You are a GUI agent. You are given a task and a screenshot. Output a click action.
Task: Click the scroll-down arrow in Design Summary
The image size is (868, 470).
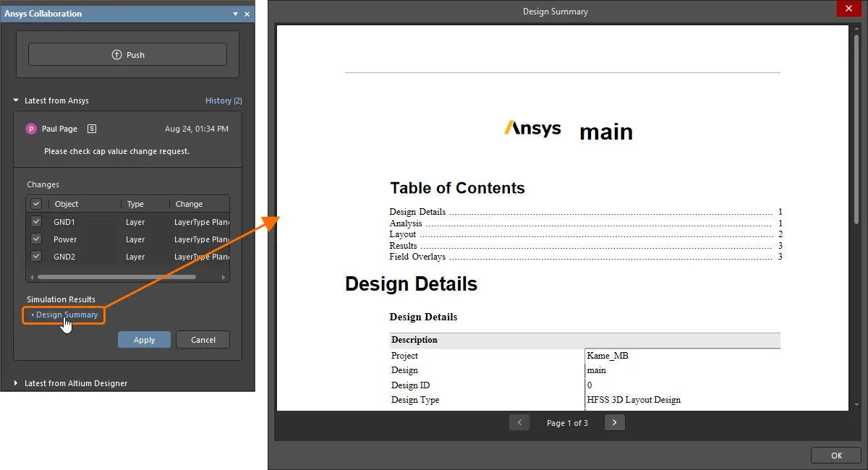pos(856,405)
